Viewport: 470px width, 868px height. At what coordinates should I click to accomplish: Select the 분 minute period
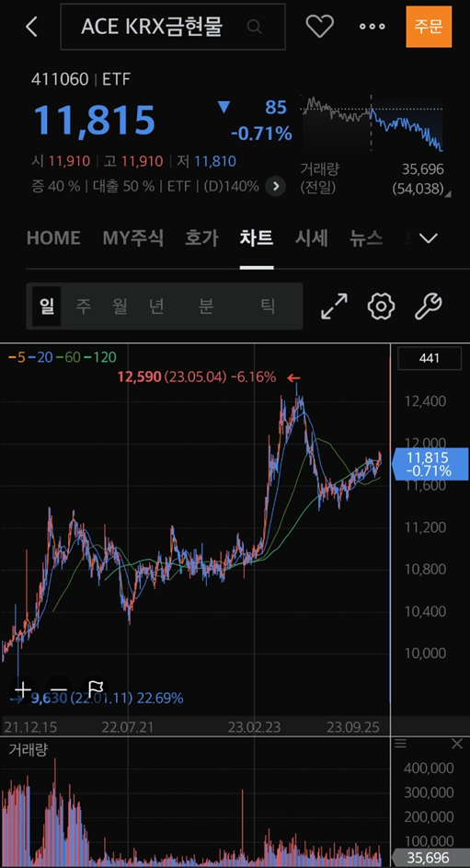(x=206, y=307)
